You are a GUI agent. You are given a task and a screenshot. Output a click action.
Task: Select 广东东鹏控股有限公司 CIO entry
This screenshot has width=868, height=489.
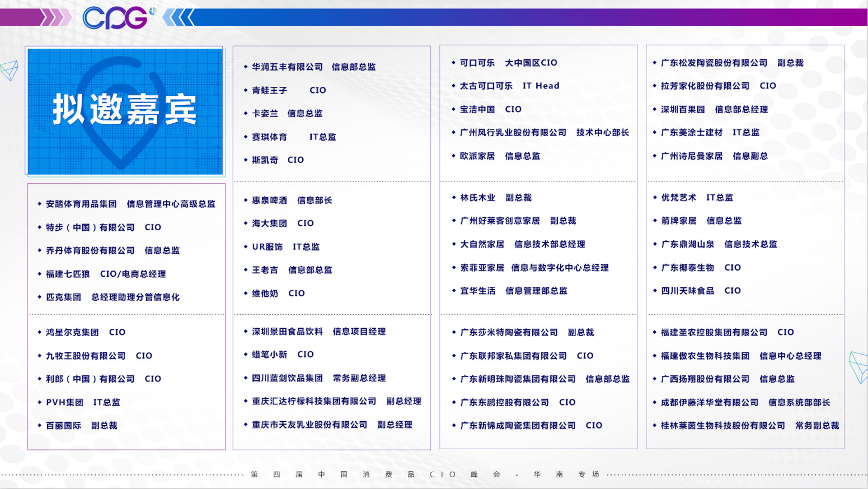518,402
